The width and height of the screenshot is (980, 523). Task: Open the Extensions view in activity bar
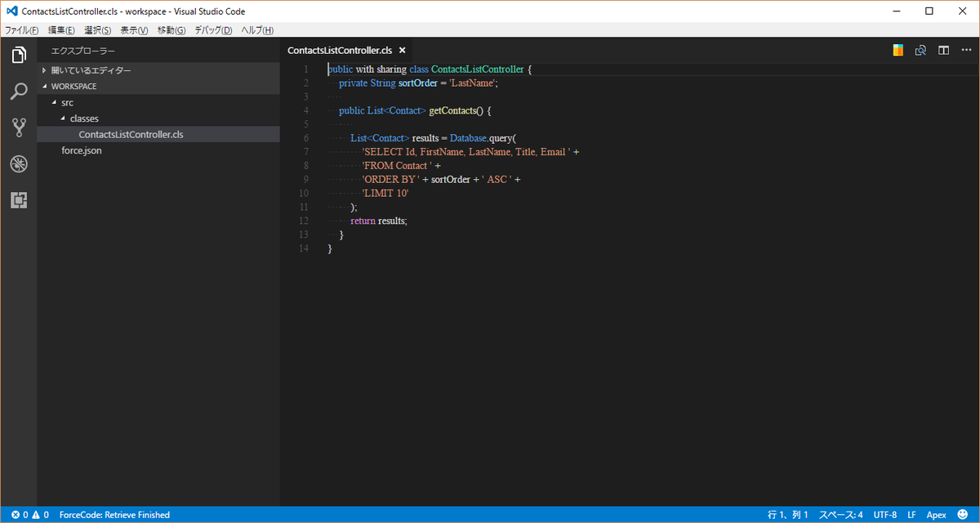[18, 199]
